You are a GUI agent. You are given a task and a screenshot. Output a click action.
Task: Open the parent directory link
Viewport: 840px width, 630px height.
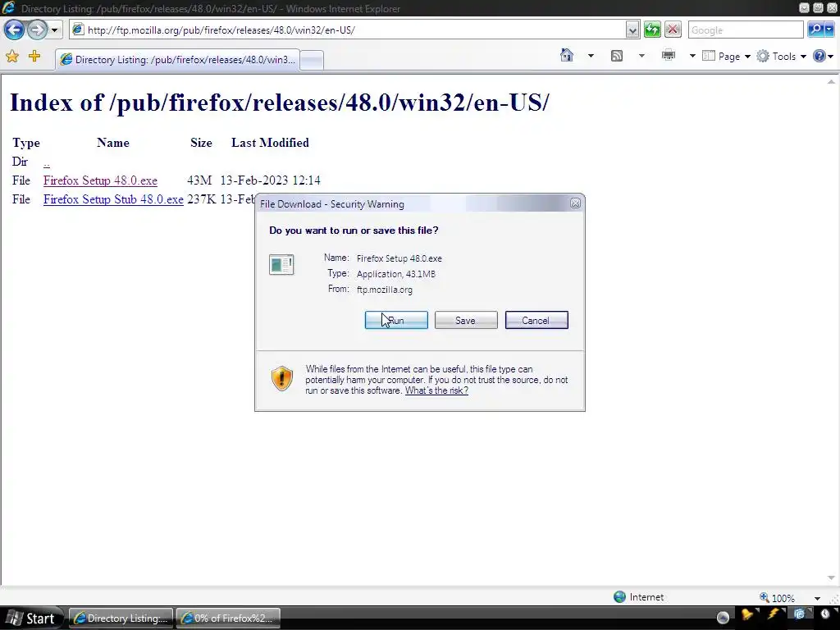point(47,162)
